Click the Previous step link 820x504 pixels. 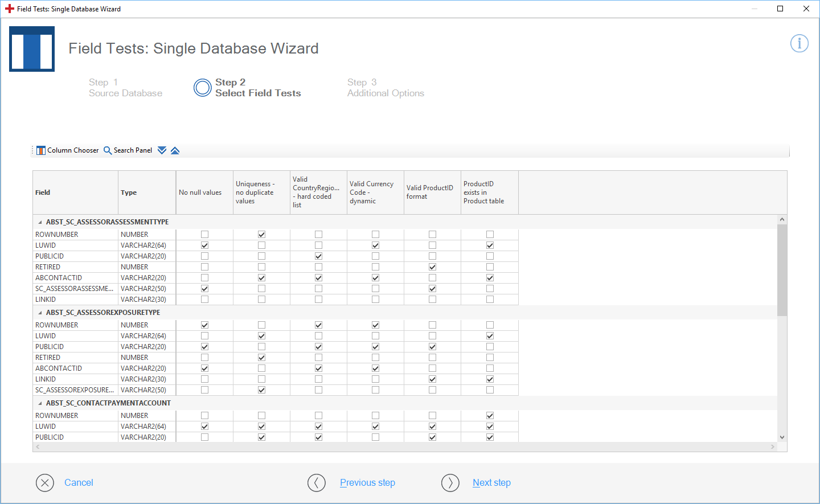[x=367, y=483]
